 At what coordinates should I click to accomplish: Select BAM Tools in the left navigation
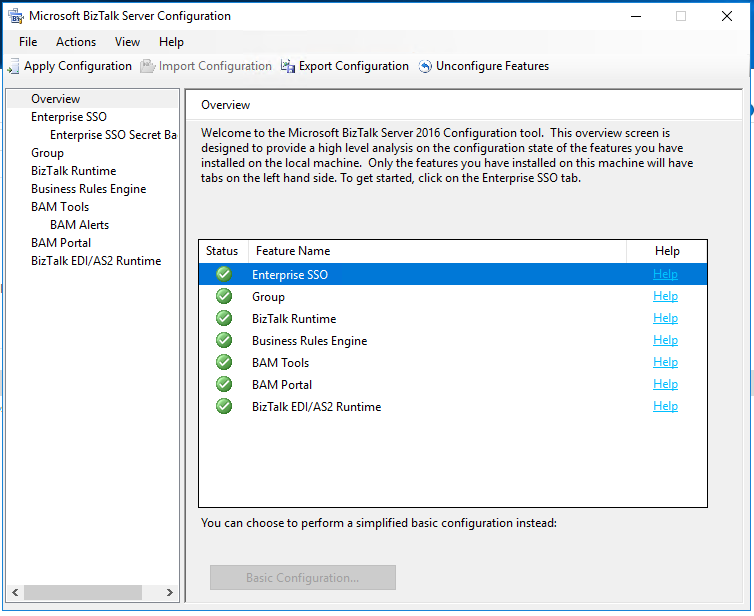[60, 207]
